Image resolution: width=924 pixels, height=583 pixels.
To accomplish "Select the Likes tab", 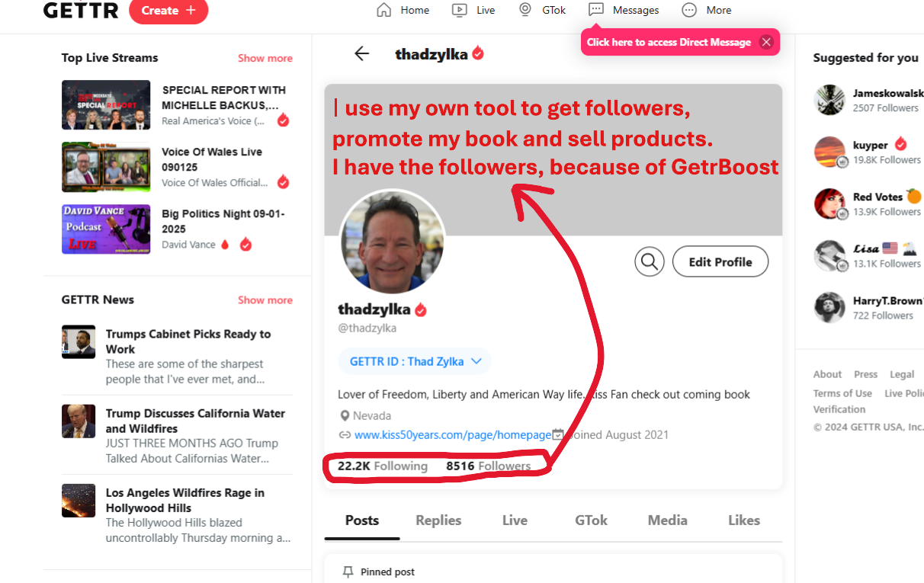I will (743, 521).
